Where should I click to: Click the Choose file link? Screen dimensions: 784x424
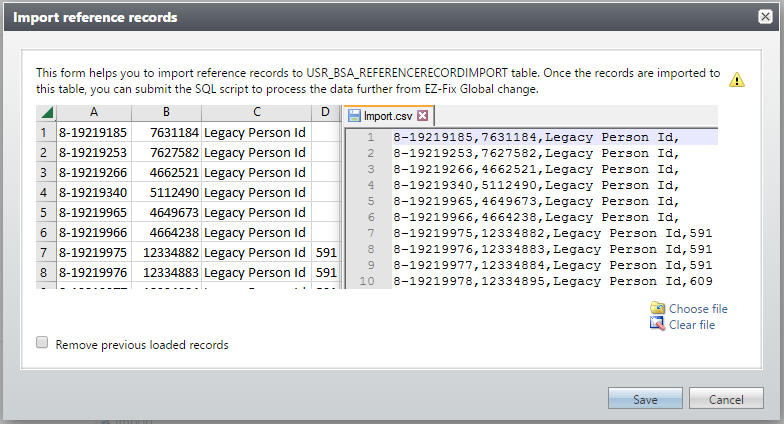[x=698, y=309]
